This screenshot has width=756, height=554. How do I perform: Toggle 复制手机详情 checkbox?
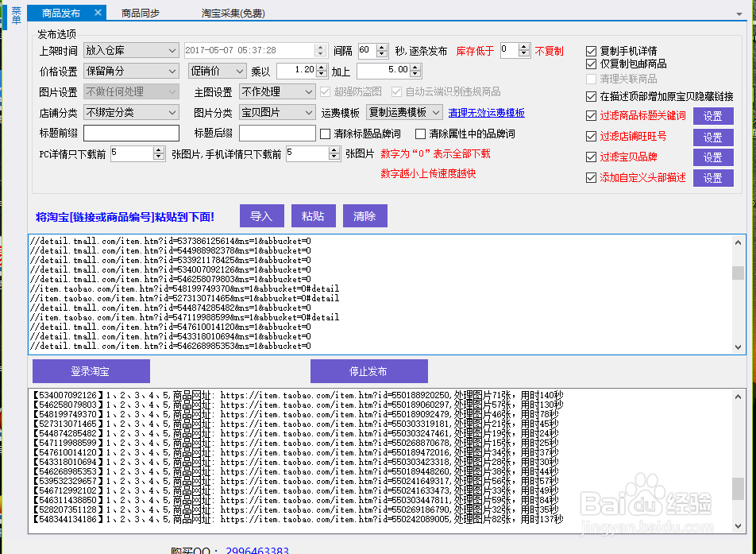coord(591,51)
